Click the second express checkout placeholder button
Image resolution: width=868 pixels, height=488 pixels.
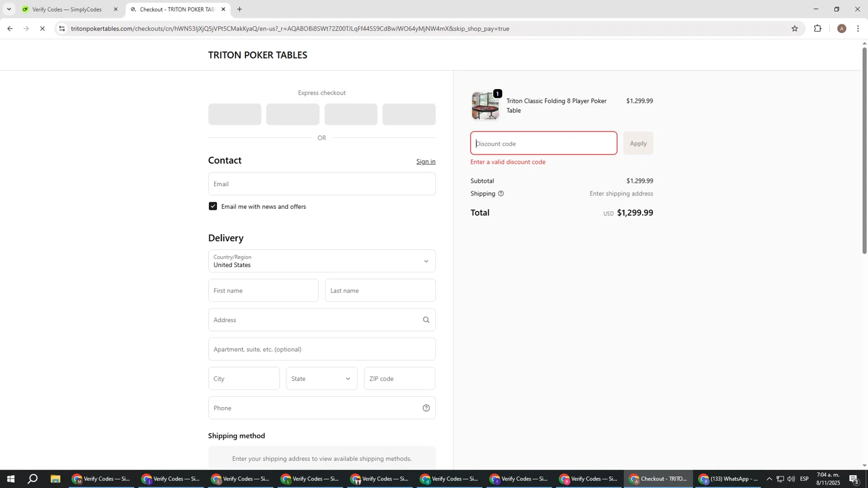[293, 114]
